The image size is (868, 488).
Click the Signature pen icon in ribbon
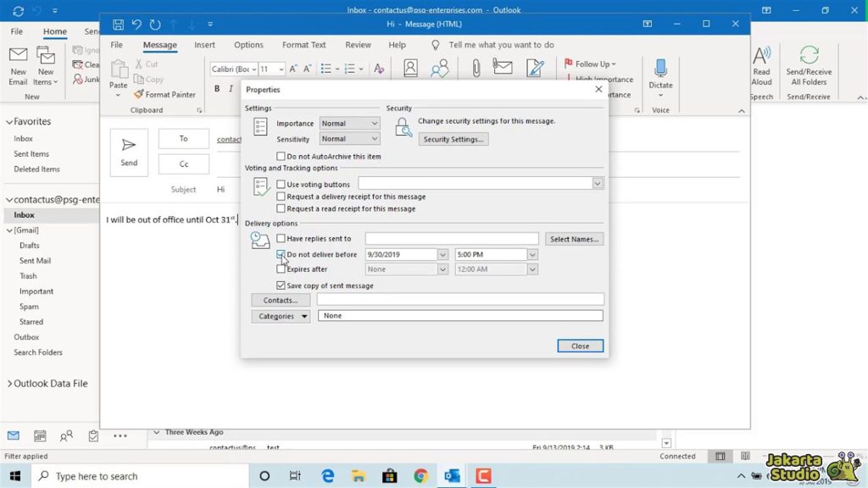[535, 69]
